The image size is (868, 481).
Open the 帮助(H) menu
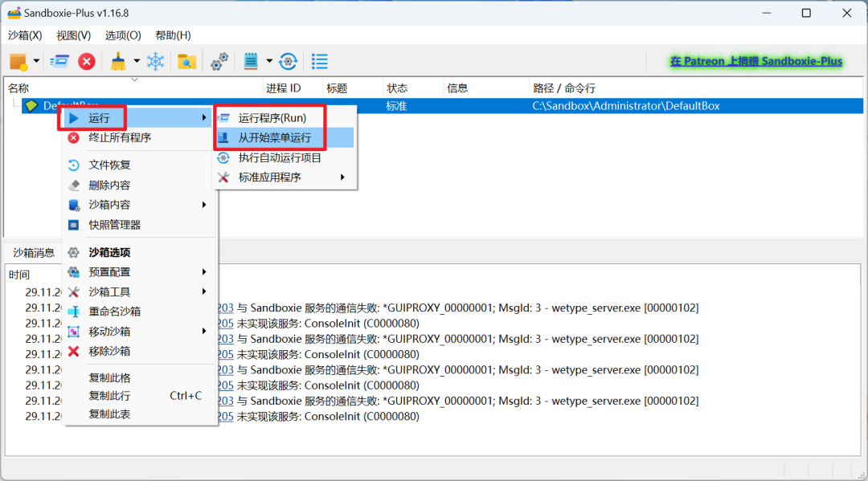174,35
